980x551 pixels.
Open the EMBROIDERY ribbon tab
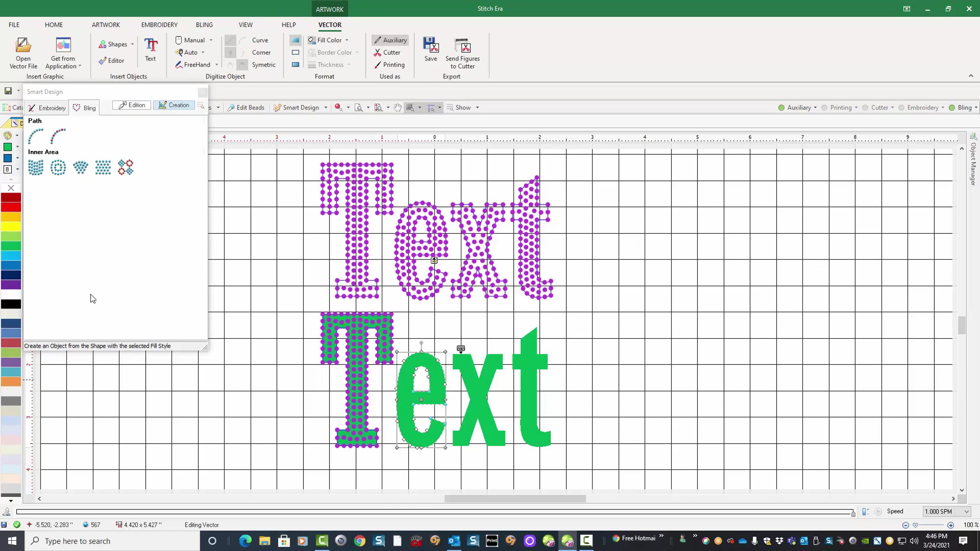159,24
